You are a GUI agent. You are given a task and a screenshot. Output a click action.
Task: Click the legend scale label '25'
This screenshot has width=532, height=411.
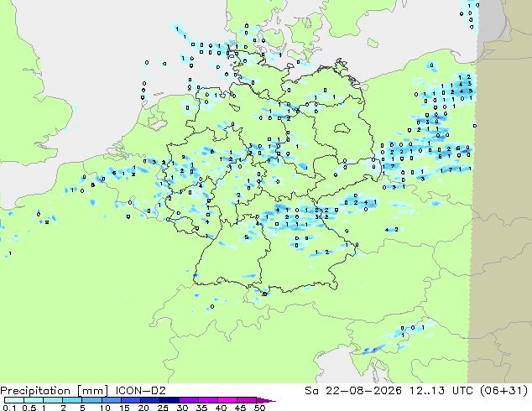coord(163,408)
